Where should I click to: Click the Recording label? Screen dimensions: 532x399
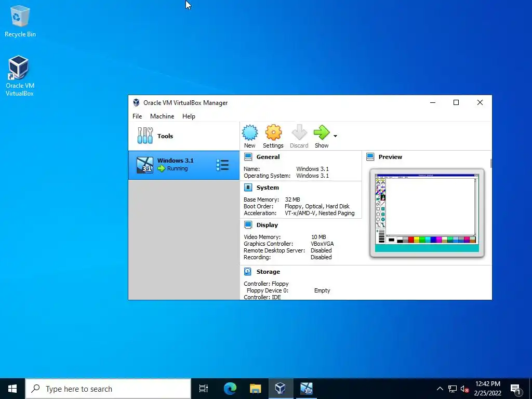tap(257, 257)
